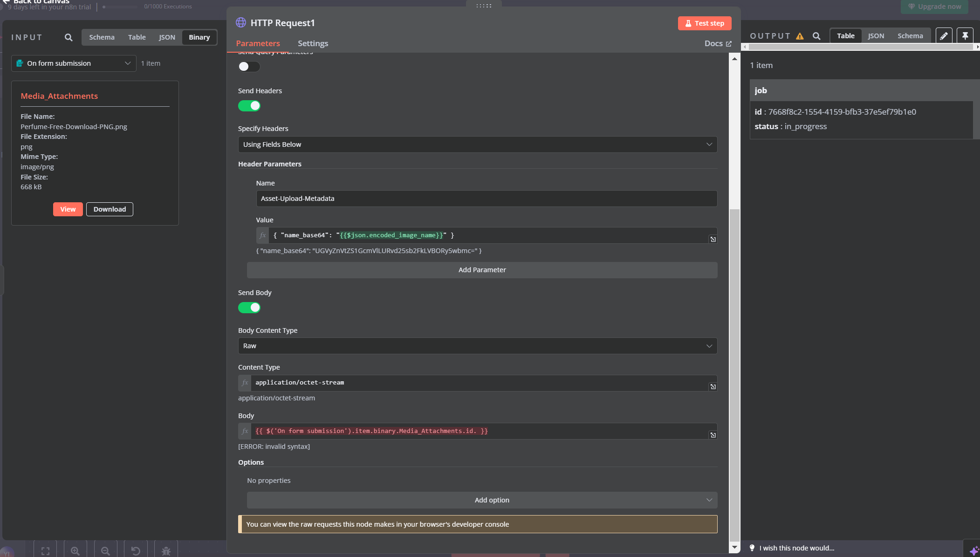Screen dimensions: 980x557
Task: Select the JSON tab in output panel
Action: [x=876, y=36]
